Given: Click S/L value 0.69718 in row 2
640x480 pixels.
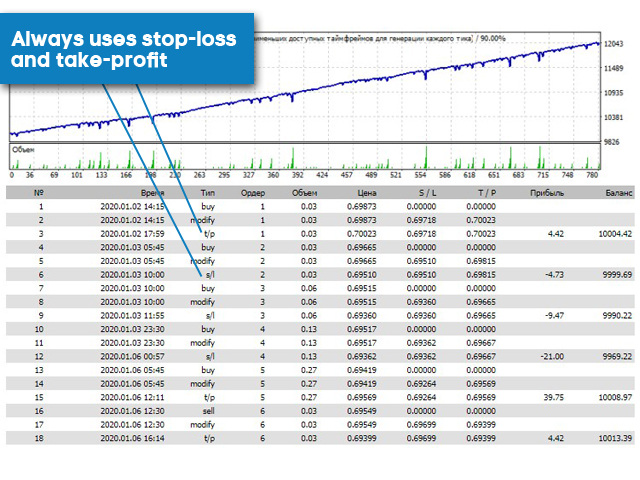Looking at the screenshot, I should point(421,220).
